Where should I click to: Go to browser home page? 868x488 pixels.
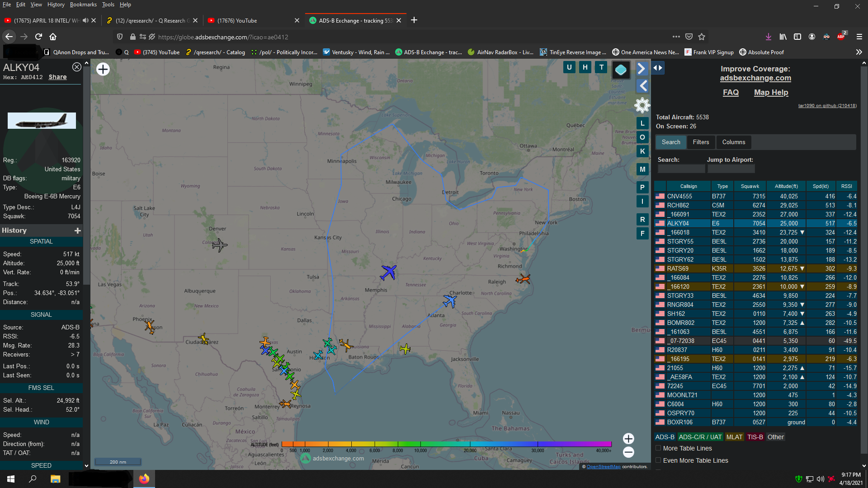53,37
